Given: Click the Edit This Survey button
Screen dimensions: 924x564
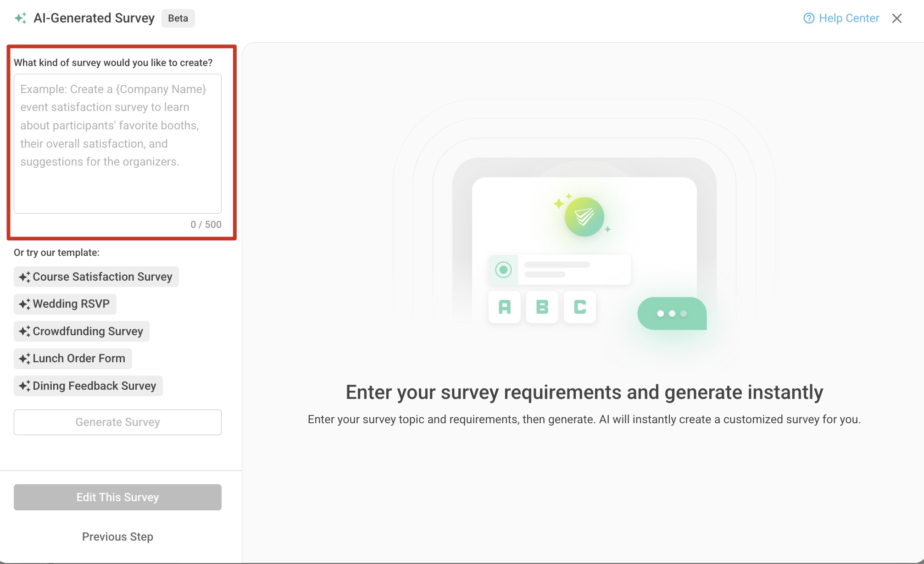Looking at the screenshot, I should pos(117,497).
